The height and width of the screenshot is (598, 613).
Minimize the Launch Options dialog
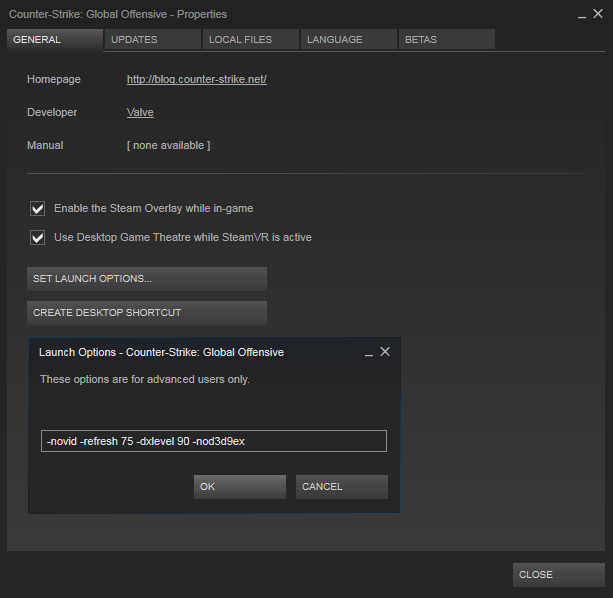coord(369,353)
